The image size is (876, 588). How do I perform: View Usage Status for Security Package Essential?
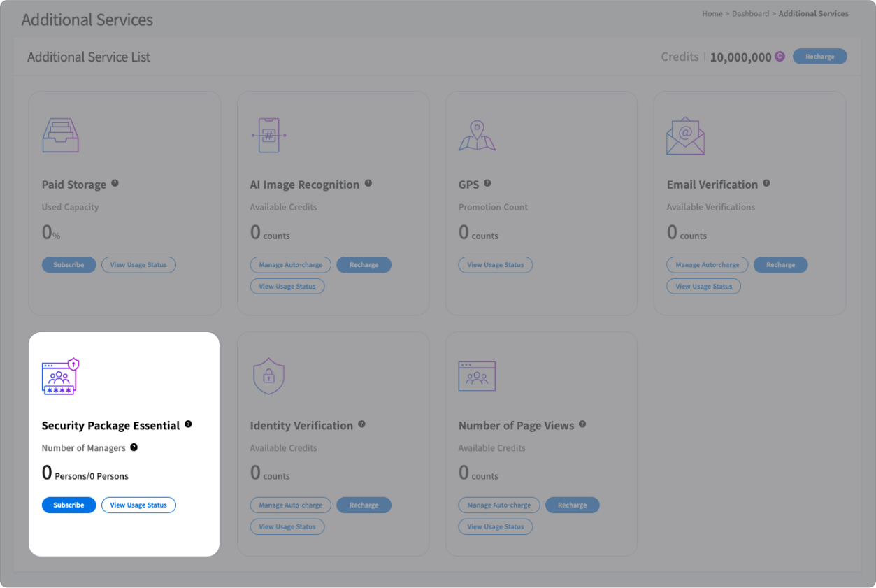coord(138,505)
